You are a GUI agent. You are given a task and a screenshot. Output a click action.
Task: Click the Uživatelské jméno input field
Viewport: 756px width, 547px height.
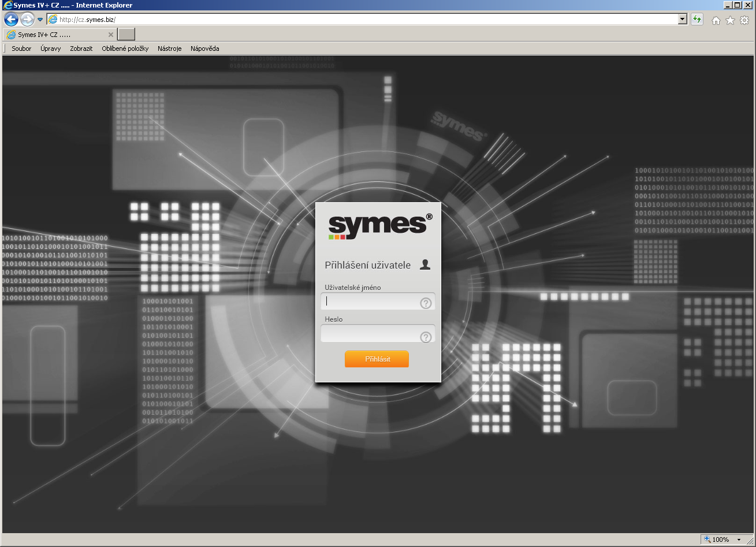pos(370,302)
